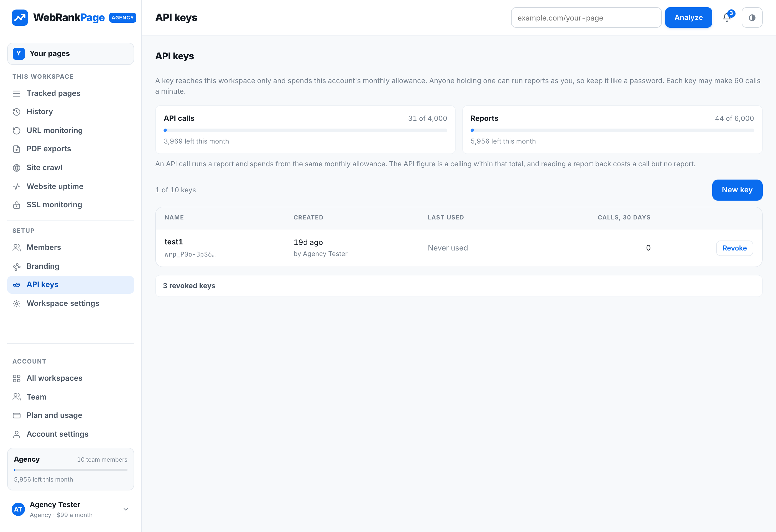Image resolution: width=776 pixels, height=532 pixels.
Task: Click the Reports usage progress bar
Action: 612,130
